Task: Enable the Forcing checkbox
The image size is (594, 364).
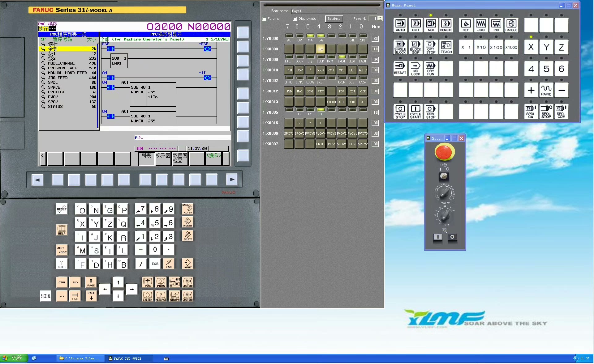Action: tap(265, 19)
